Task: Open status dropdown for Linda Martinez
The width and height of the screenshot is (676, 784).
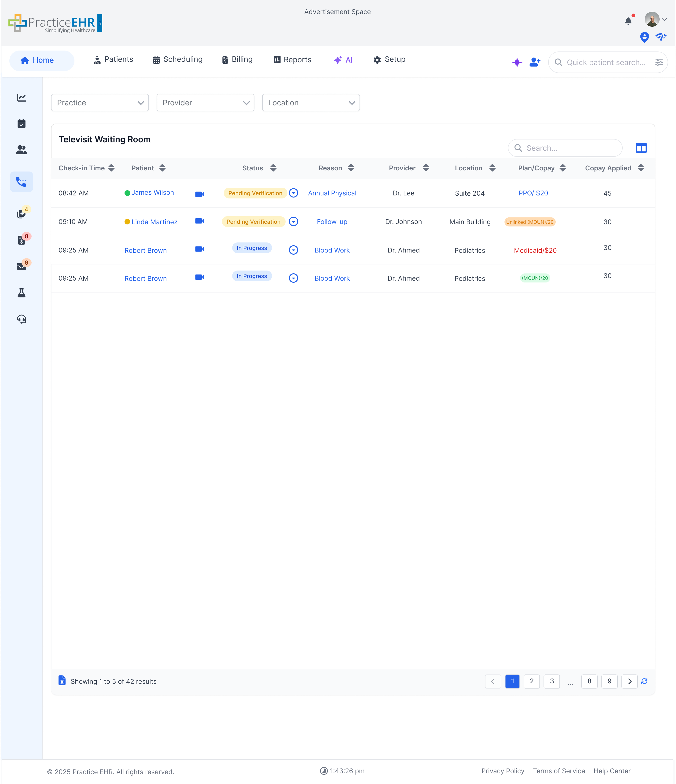Action: click(x=293, y=222)
